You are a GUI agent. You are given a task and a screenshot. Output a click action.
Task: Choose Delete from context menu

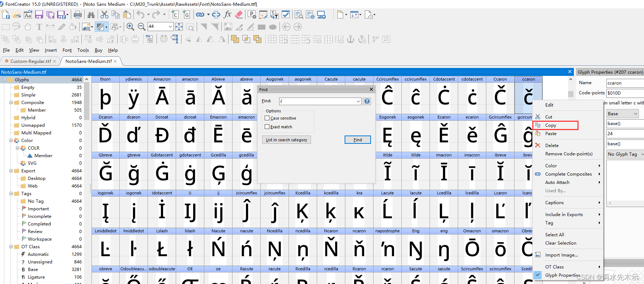[552, 146]
